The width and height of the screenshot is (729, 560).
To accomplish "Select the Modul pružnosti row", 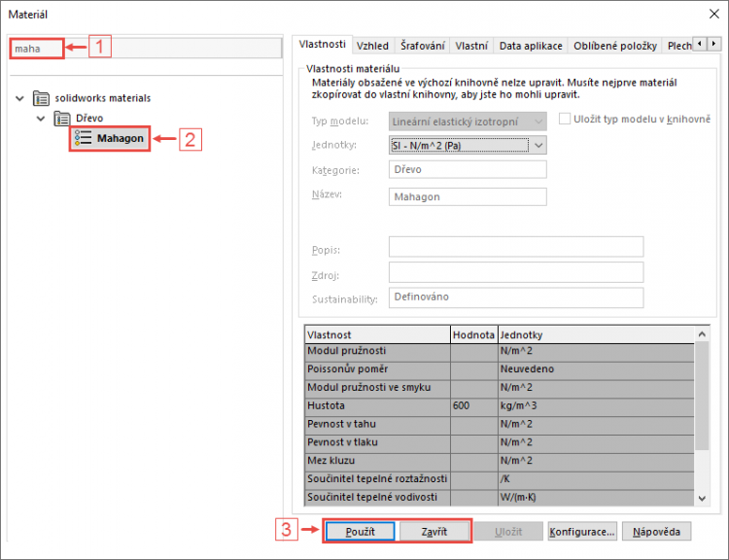I will click(500, 351).
